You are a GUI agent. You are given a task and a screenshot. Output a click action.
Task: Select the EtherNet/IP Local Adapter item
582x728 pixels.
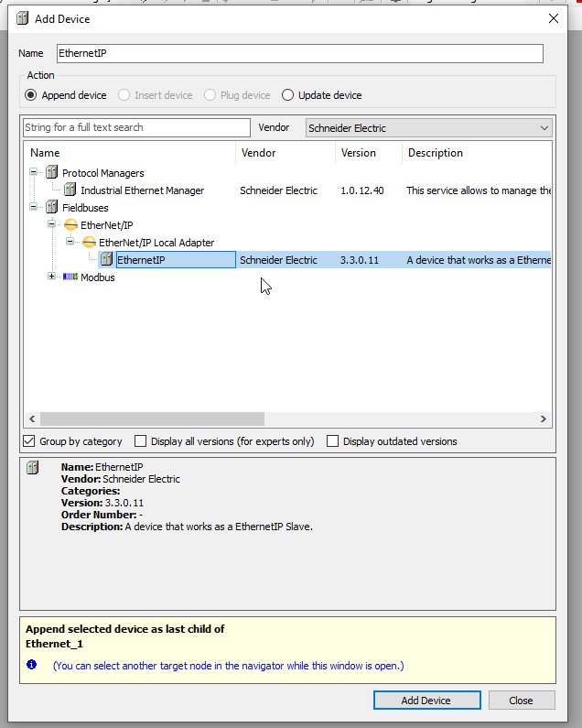[156, 243]
